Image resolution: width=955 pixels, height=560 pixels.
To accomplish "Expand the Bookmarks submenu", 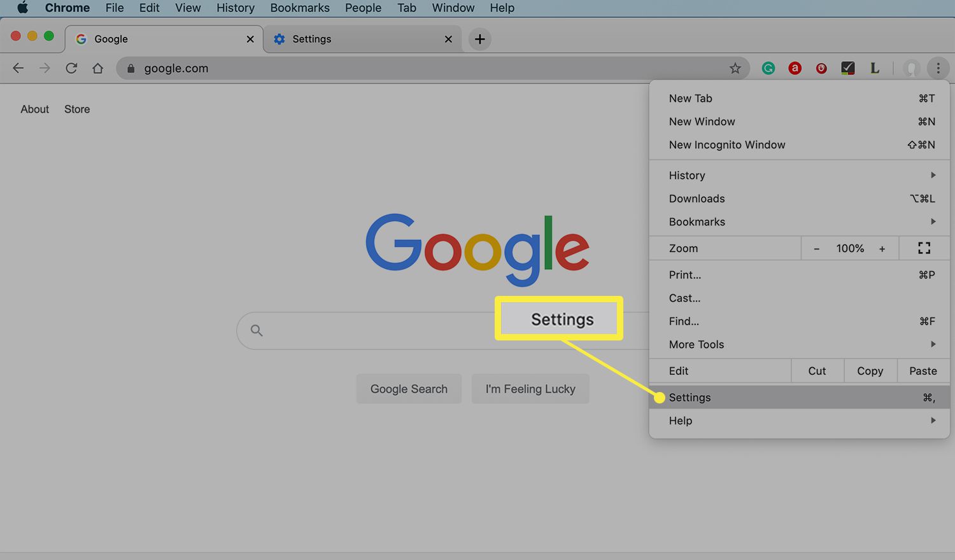I will point(799,221).
